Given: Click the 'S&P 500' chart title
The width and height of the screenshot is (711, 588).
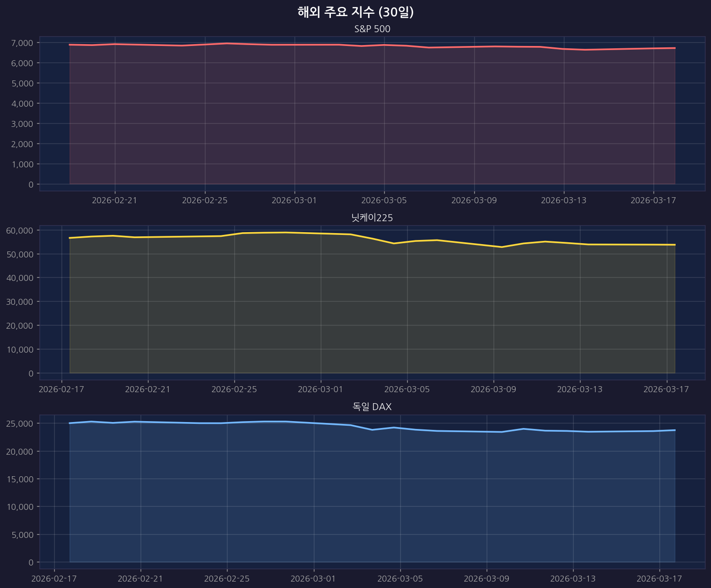Looking at the screenshot, I should (372, 29).
